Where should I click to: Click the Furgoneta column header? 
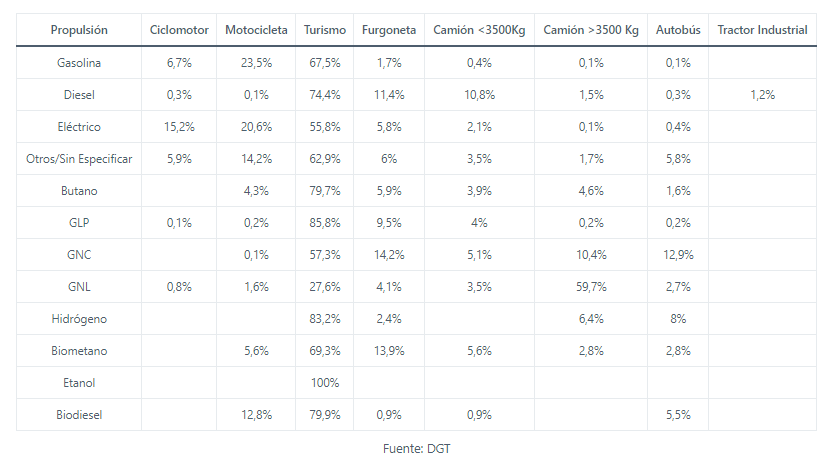pos(389,30)
